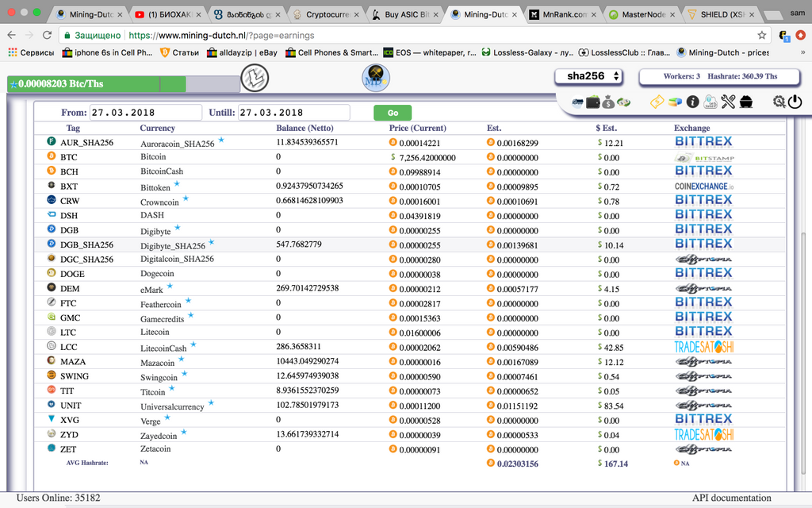Click the Litecoin round logo icon
The image size is (812, 508).
pyautogui.click(x=255, y=78)
